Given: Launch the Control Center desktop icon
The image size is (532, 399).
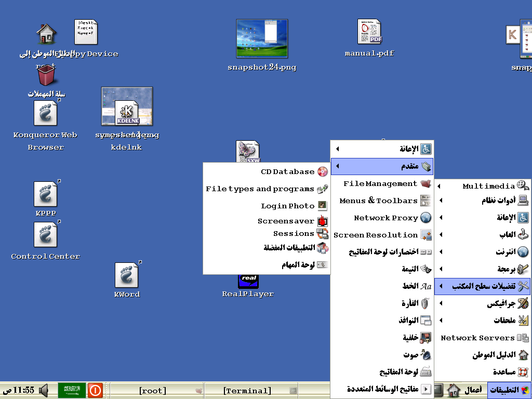Looking at the screenshot, I should coord(46,234).
